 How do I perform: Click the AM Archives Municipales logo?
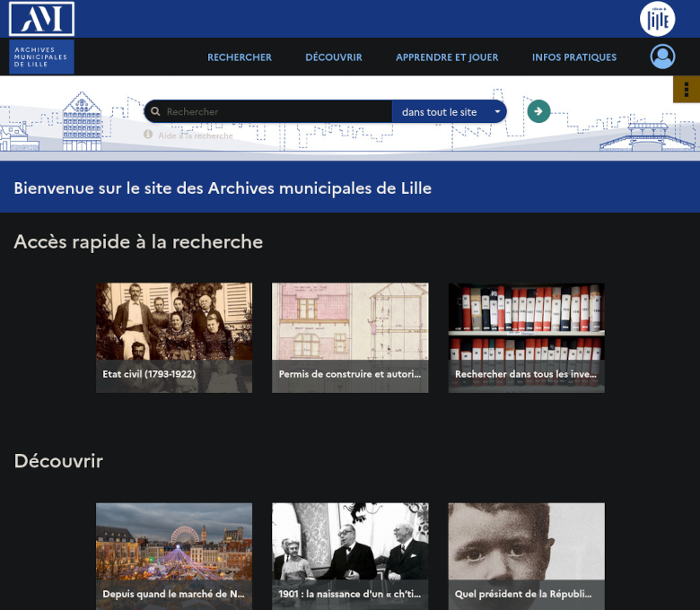click(x=41, y=38)
